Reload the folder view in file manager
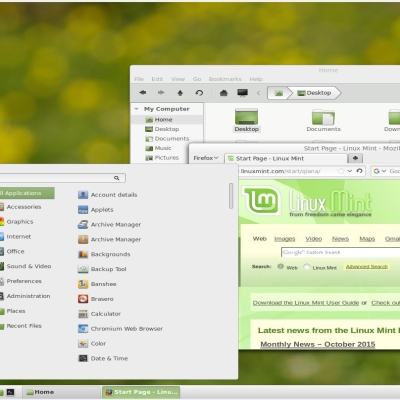Image resolution: width=400 pixels, height=400 pixels. (199, 93)
